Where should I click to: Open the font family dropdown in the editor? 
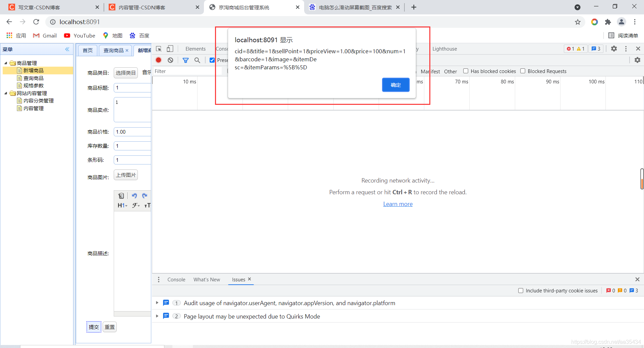tap(136, 205)
